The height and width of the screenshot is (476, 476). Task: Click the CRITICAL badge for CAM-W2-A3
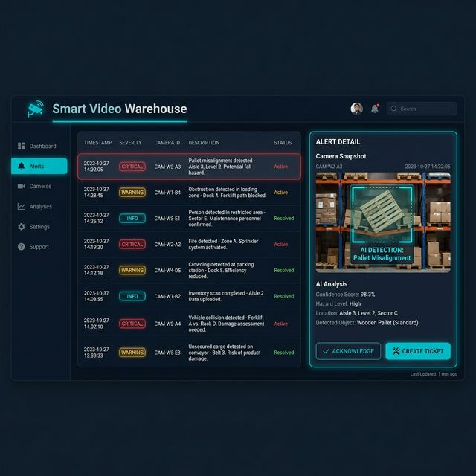click(132, 167)
